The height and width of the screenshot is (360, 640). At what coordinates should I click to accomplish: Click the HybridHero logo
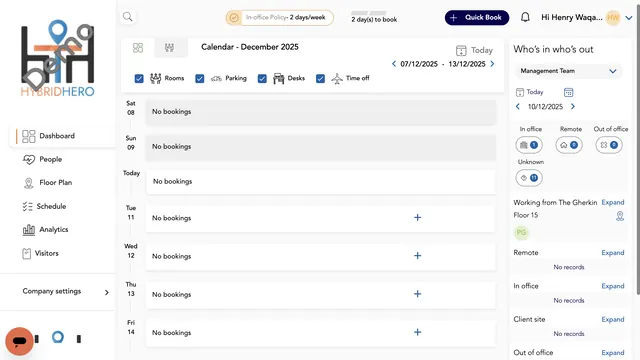(58, 58)
